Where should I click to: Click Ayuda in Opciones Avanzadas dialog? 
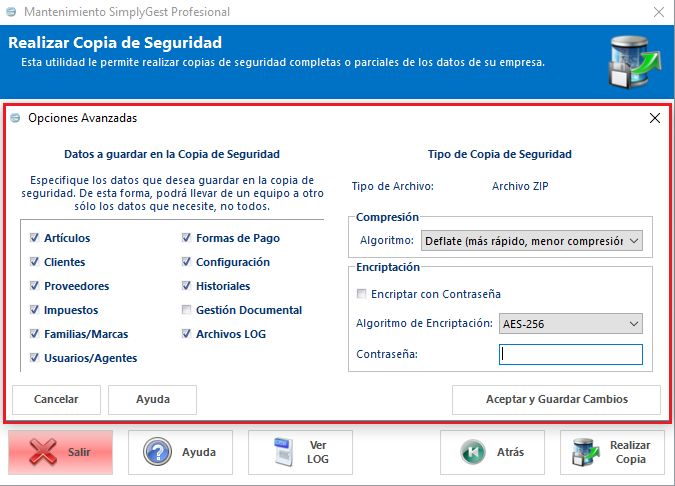coord(152,399)
